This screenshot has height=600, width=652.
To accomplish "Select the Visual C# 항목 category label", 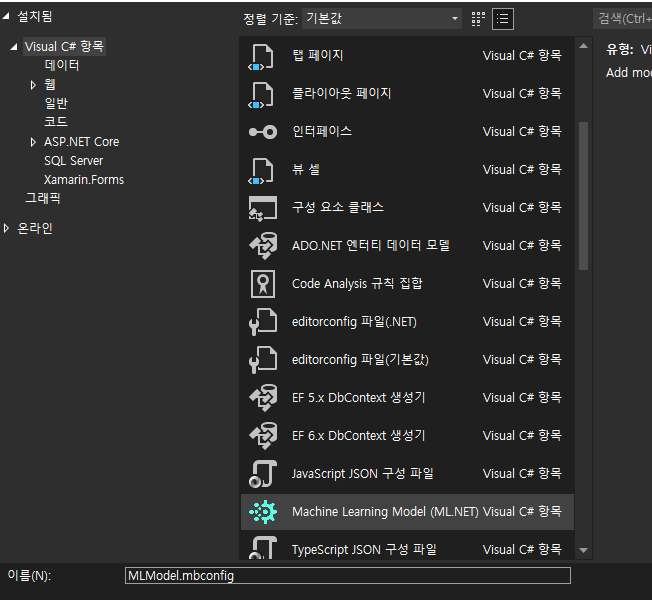I will [x=64, y=47].
